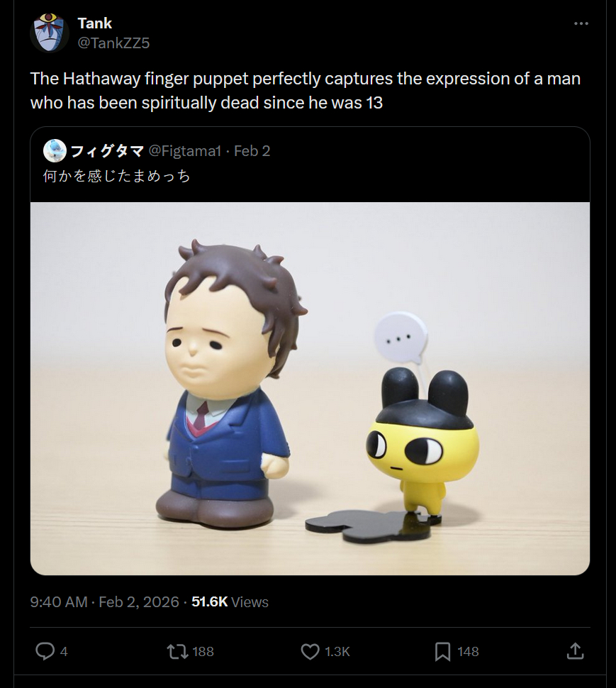Screen dimensions: 616x688
Task: Click the quoted tweet's Feb 2 date
Action: point(252,150)
